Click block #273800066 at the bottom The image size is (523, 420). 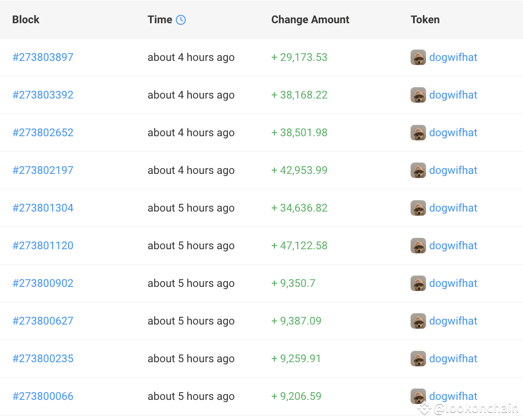tap(43, 396)
